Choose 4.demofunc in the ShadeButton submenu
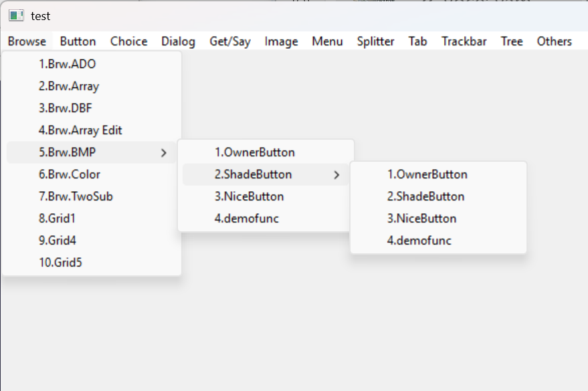 pos(438,241)
